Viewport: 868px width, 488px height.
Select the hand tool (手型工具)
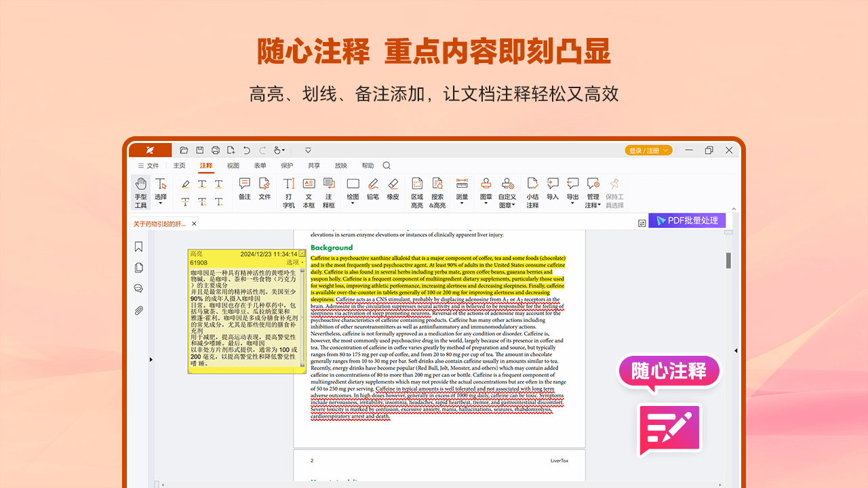click(x=140, y=192)
